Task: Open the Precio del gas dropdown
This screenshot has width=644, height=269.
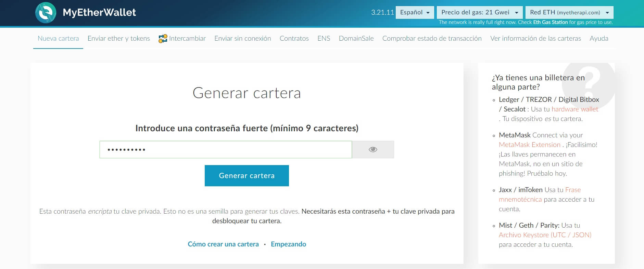Action: tap(480, 12)
